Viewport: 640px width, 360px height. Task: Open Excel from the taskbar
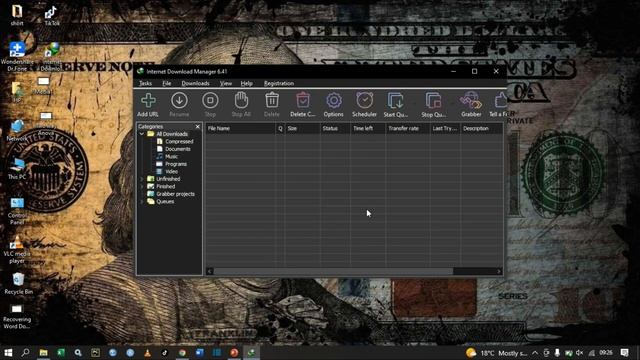[61, 352]
